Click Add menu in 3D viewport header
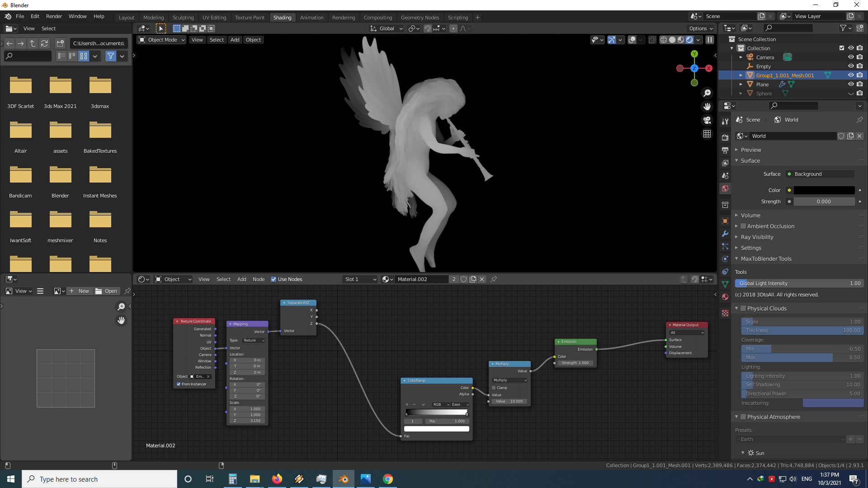 235,40
